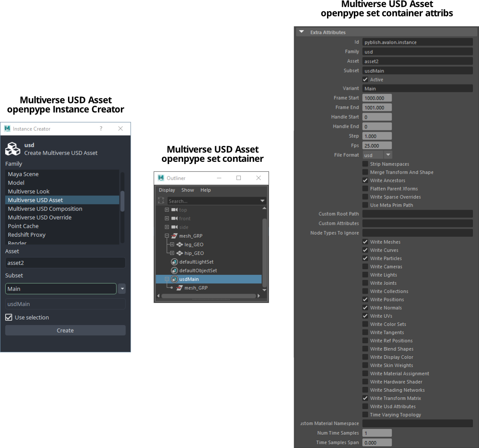Toggle Write Meshes checkbox
479x448 pixels.
[x=365, y=242]
